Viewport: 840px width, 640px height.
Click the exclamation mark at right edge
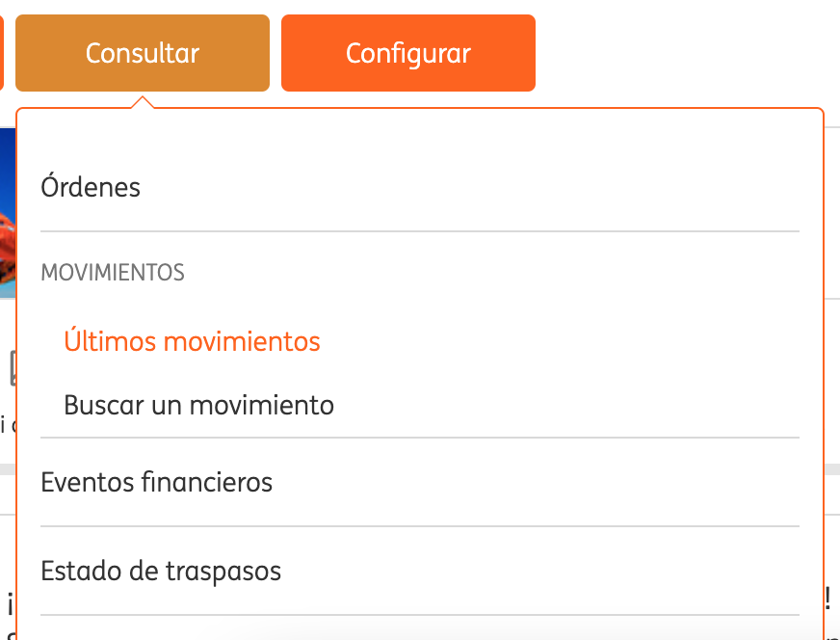pos(828,599)
